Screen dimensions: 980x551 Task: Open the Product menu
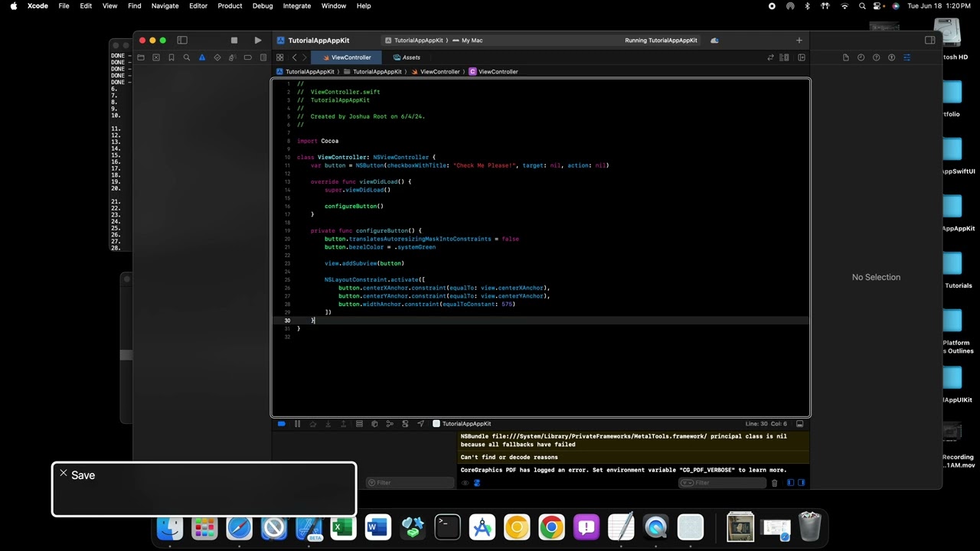(x=230, y=6)
